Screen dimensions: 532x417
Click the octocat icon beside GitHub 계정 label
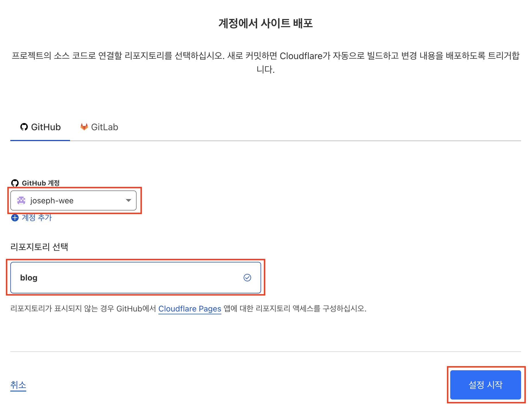coord(15,183)
